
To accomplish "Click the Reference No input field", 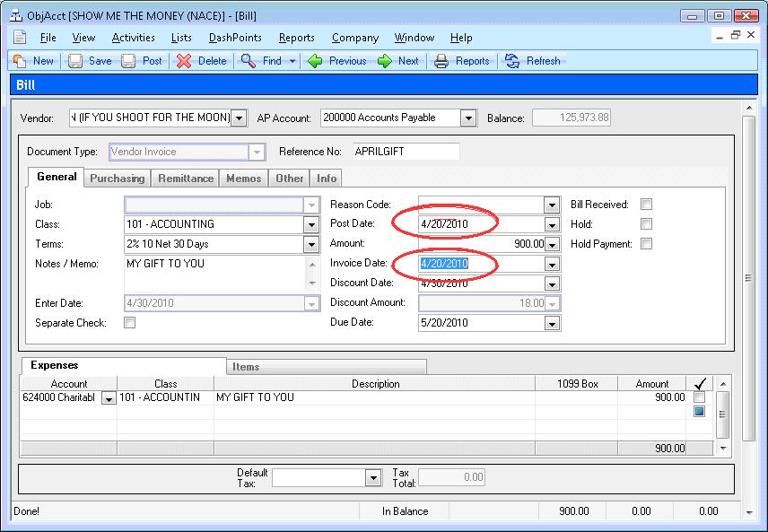I will [x=406, y=152].
